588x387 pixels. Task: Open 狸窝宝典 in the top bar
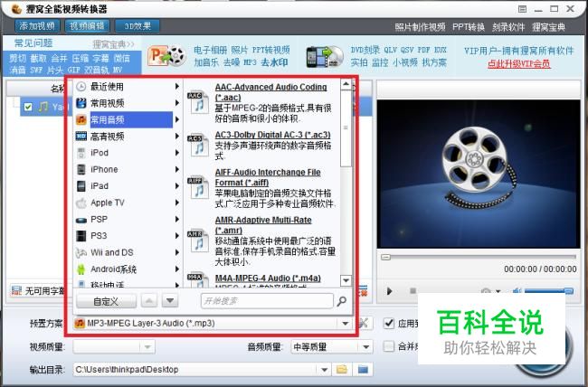click(x=548, y=27)
